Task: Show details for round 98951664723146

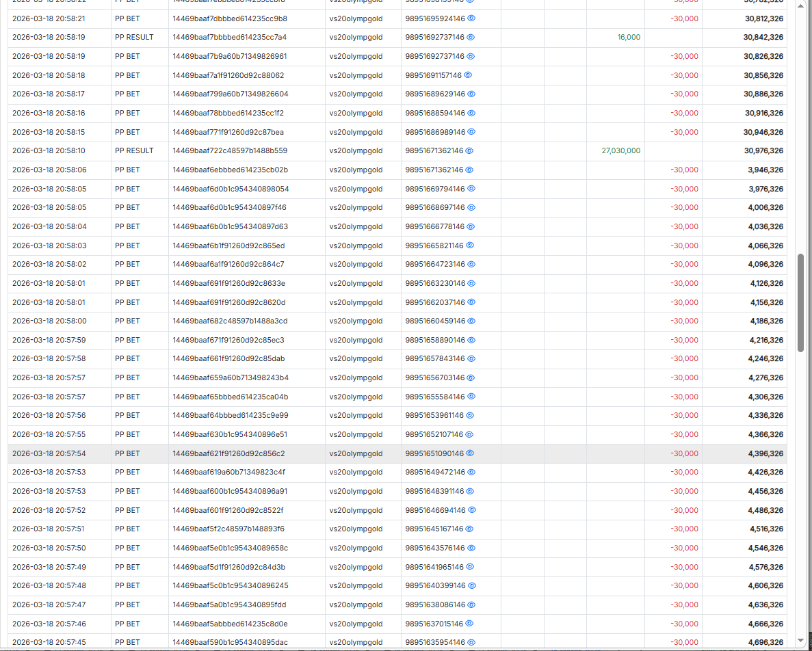Action: tap(472, 264)
